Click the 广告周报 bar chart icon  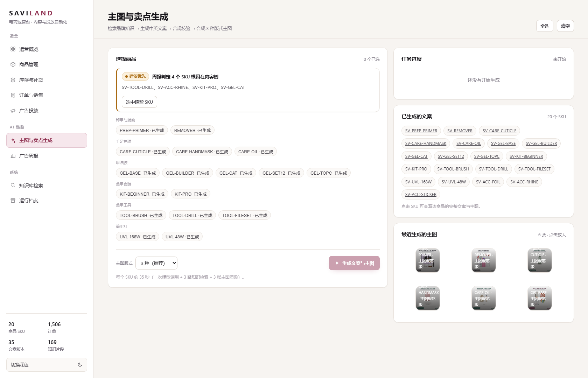coord(13,156)
